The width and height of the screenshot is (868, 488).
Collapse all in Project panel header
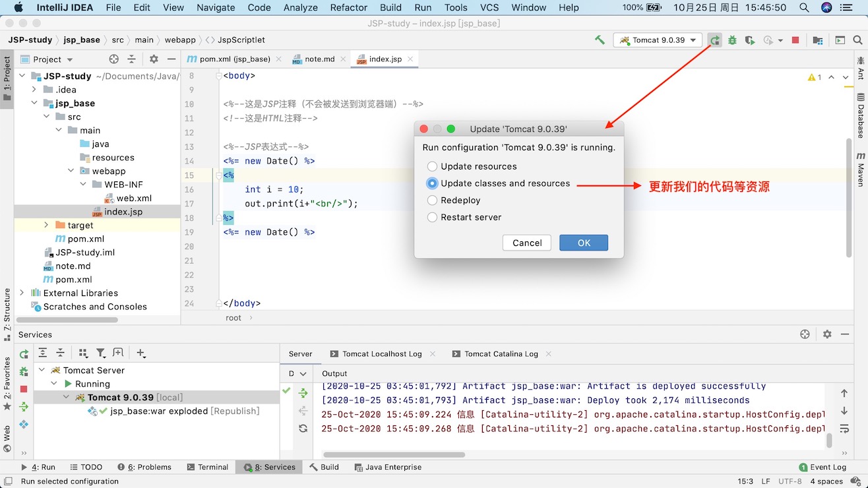[x=131, y=59]
